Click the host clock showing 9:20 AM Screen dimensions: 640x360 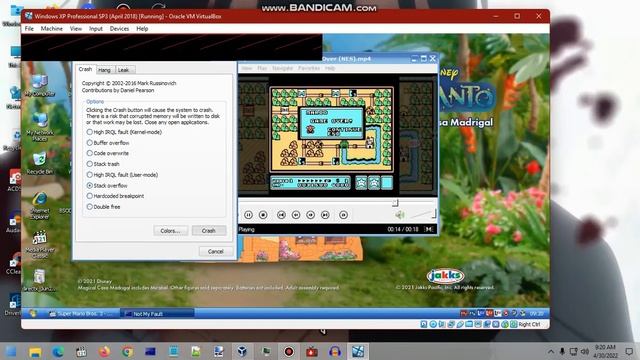[605, 351]
